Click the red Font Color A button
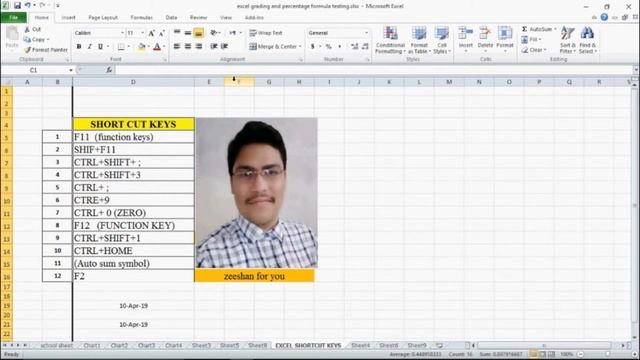This screenshot has height=360, width=640. [x=157, y=47]
